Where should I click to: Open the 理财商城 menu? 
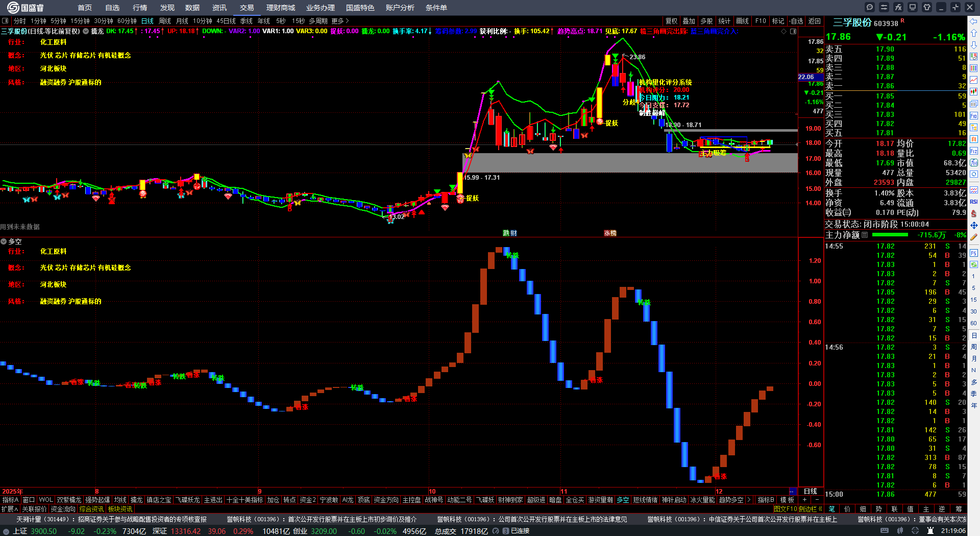[x=281, y=8]
